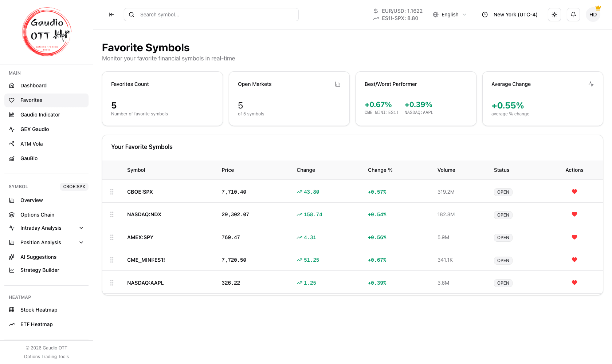This screenshot has width=612, height=364.
Task: Click the OPEN status badge for NASDAQ:AAPL
Action: [503, 283]
